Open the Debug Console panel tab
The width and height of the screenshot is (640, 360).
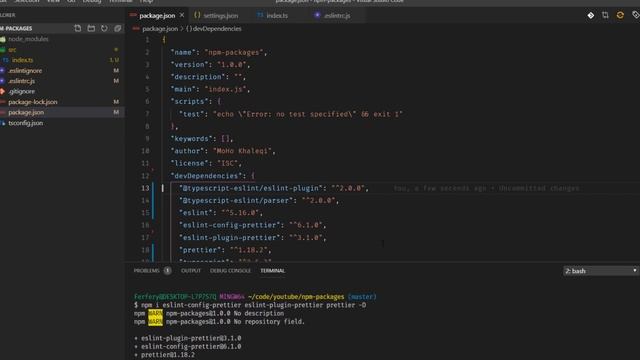[x=230, y=271]
